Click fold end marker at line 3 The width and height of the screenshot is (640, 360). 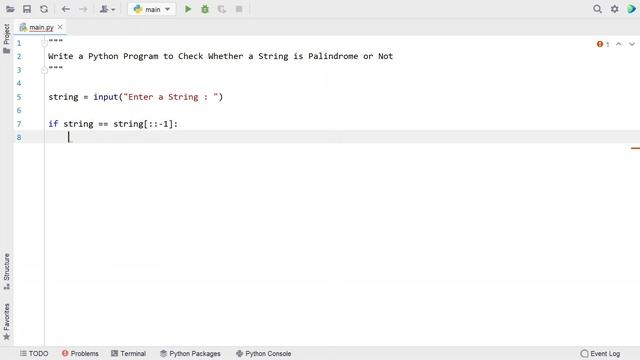[x=44, y=70]
